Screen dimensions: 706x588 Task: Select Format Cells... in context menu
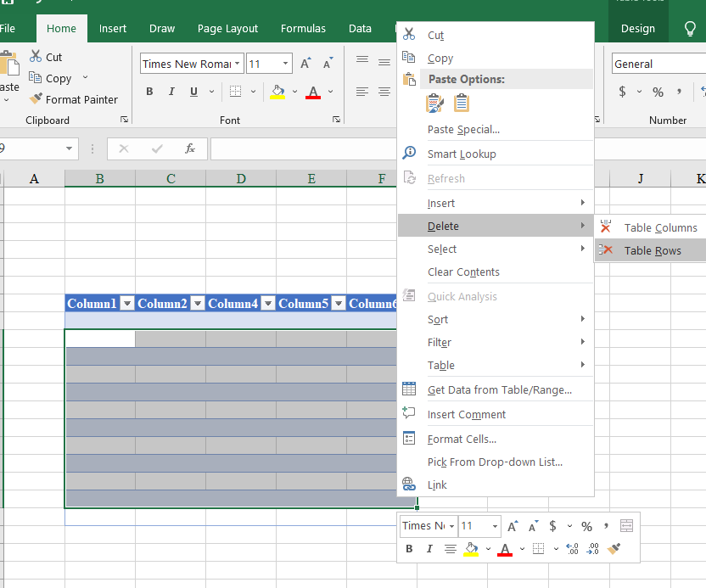[462, 439]
